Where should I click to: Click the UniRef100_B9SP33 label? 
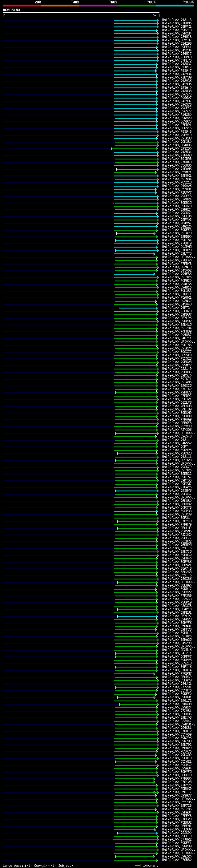tap(177, 511)
